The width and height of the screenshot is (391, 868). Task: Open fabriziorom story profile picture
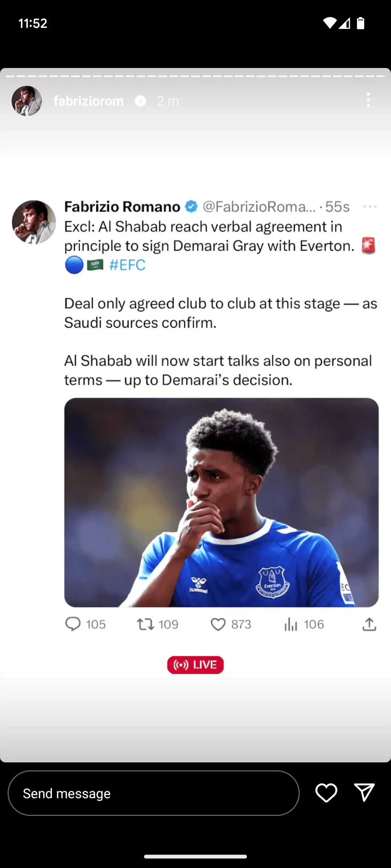(x=27, y=101)
